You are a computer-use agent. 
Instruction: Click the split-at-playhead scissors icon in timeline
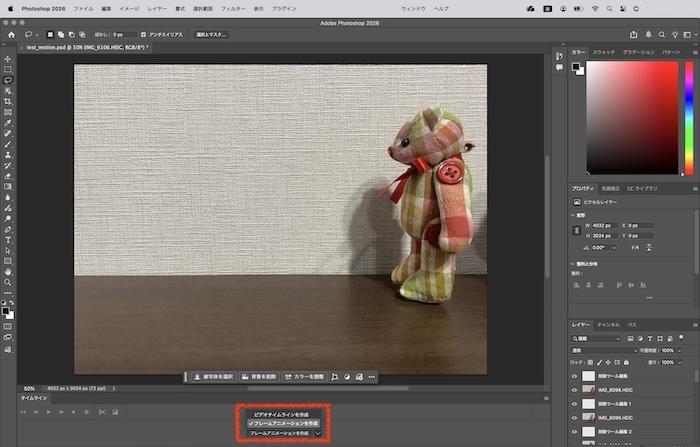[x=100, y=412]
